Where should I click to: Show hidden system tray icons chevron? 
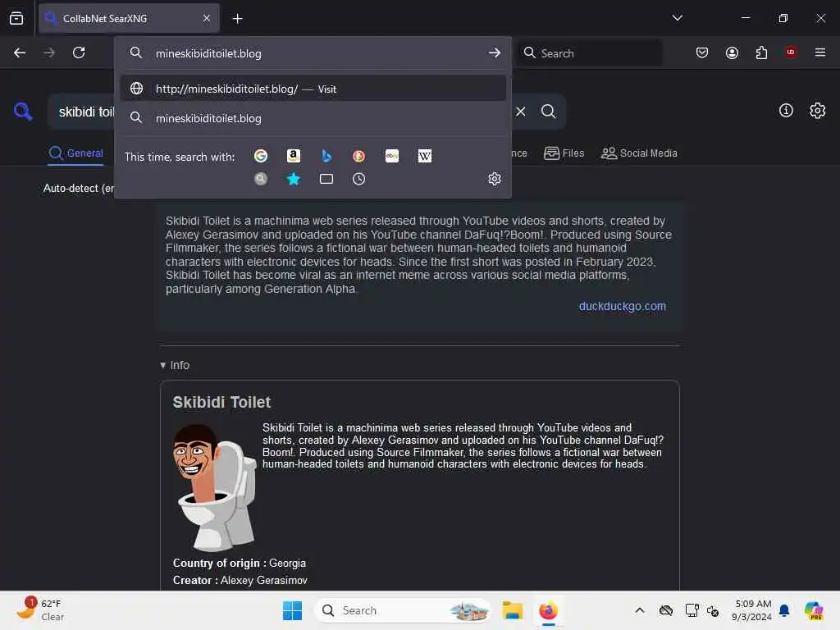tap(640, 610)
